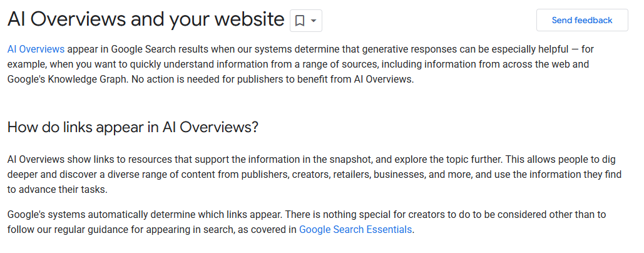644x253 pixels.
Task: Click the phrase 'to advance their tasks'
Action: pos(57,190)
